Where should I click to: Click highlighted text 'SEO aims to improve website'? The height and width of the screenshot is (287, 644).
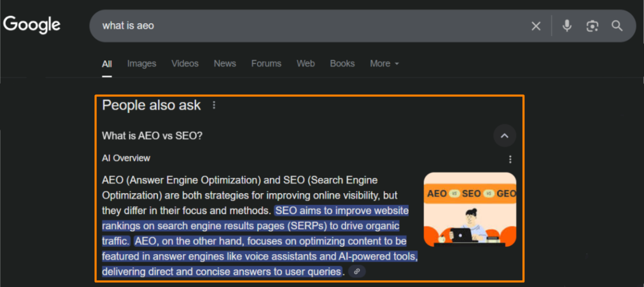pyautogui.click(x=342, y=211)
